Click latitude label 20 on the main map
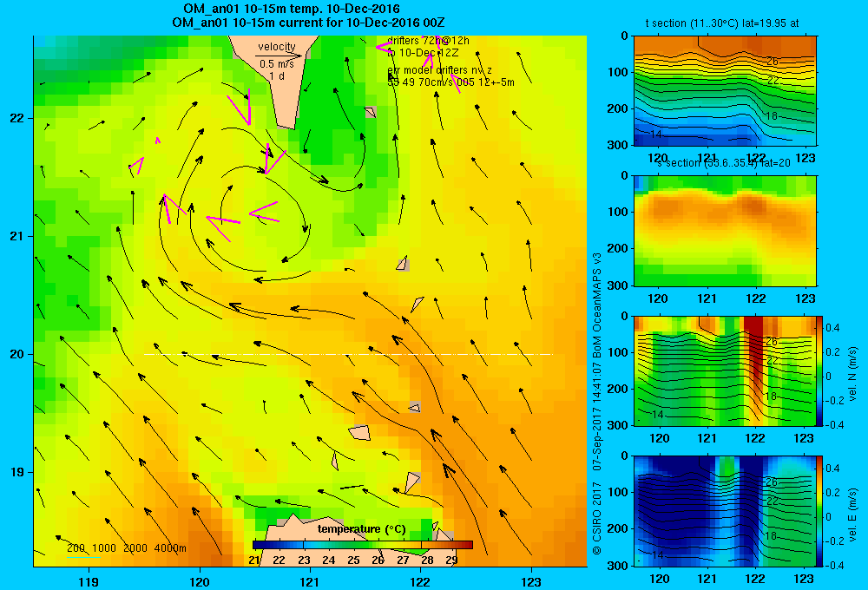Image resolution: width=868 pixels, height=590 pixels. [x=16, y=354]
